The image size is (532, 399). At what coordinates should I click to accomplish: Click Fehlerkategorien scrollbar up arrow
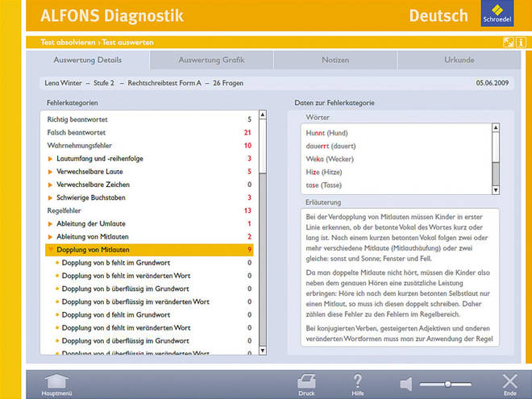coord(263,114)
